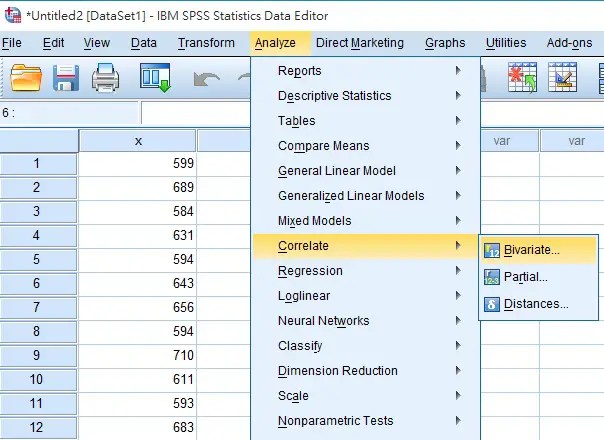Open the Direct Marketing menu
The image size is (604, 440).
click(360, 43)
